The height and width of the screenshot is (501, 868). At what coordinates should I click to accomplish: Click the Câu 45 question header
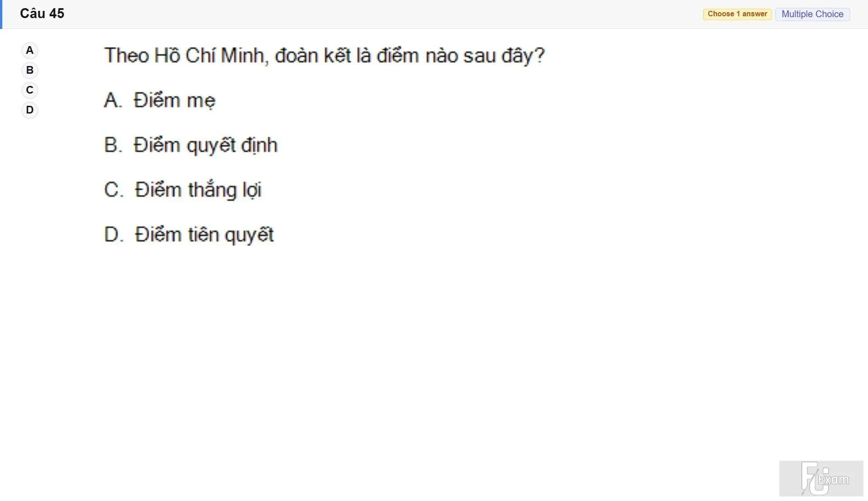coord(42,14)
